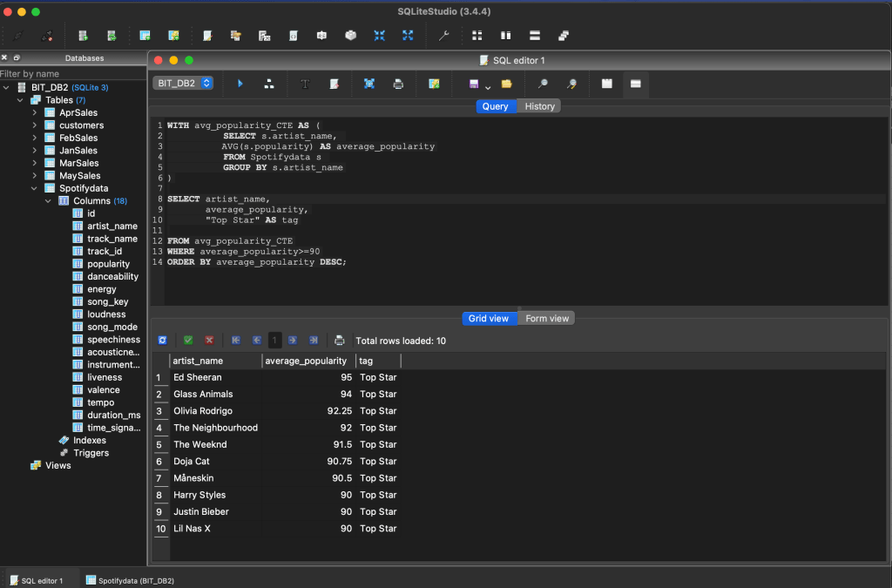892x588 pixels.
Task: Click the load SQL from file folder icon
Action: (x=506, y=84)
